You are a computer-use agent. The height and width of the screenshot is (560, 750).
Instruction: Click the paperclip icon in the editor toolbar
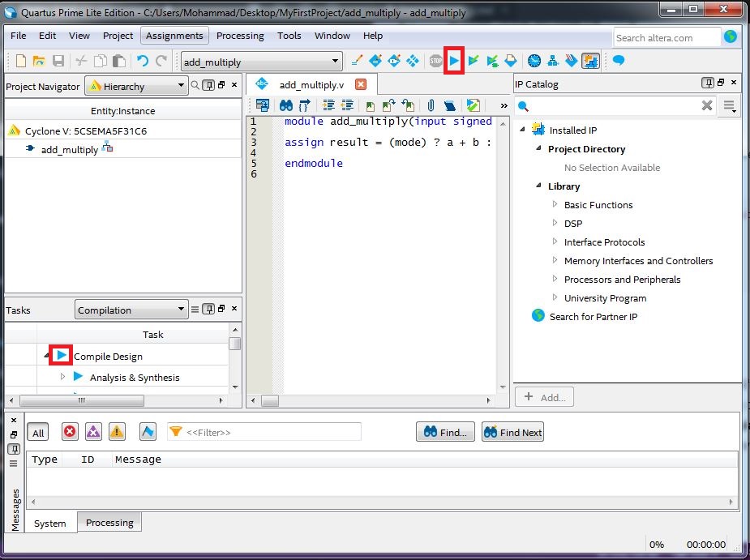[x=431, y=105]
